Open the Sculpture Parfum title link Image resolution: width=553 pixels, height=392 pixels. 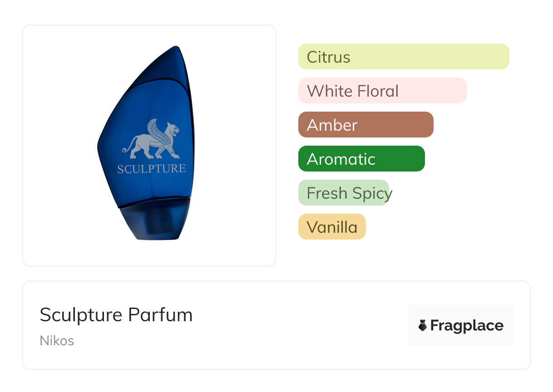[116, 315]
